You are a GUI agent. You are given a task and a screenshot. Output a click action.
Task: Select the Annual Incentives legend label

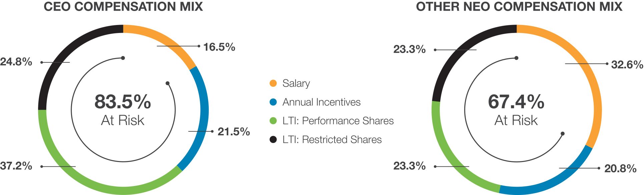tap(321, 102)
